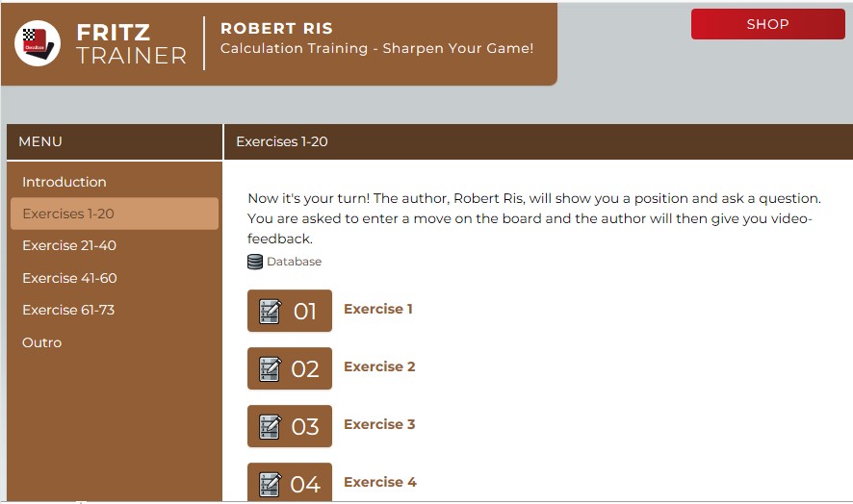Click the ChessBase logo icon
The height and width of the screenshot is (504, 853).
coord(37,43)
